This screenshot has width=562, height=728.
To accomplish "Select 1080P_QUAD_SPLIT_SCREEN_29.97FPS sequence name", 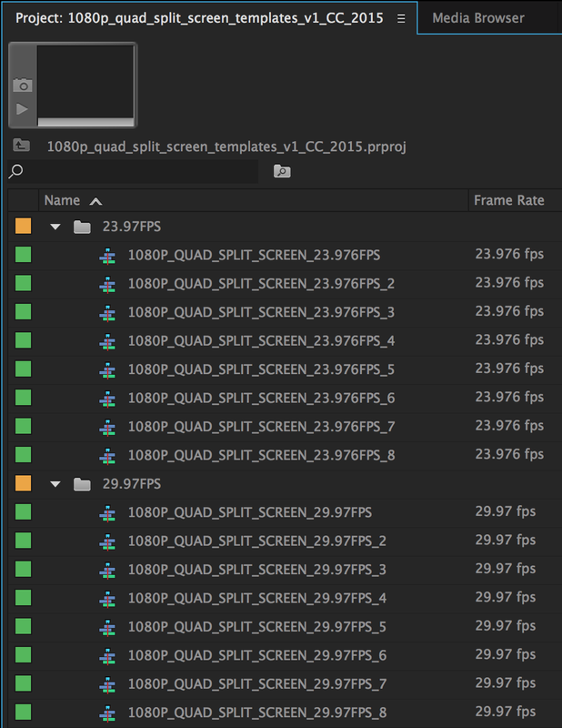I will tap(250, 512).
